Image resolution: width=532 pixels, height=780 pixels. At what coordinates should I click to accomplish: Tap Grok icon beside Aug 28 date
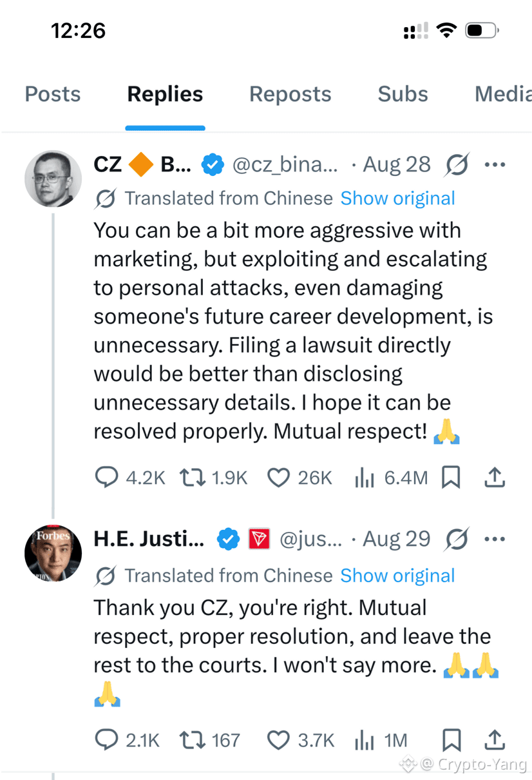(457, 165)
